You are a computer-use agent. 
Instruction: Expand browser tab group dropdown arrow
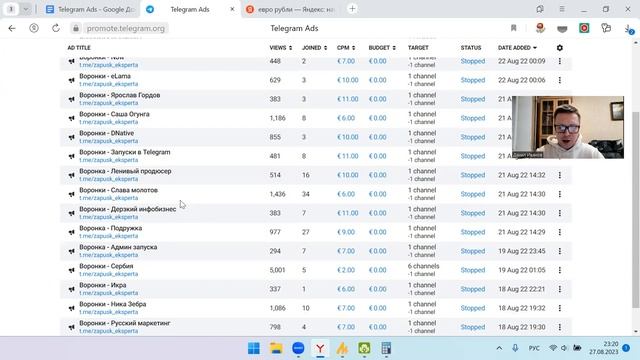click(26, 9)
